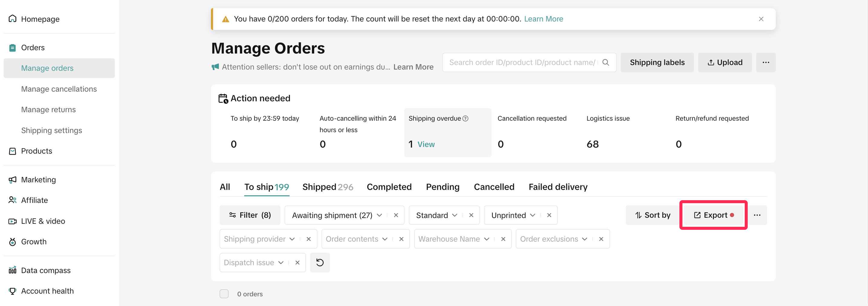Click the reset filters refresh icon
This screenshot has width=868, height=306.
click(x=319, y=262)
